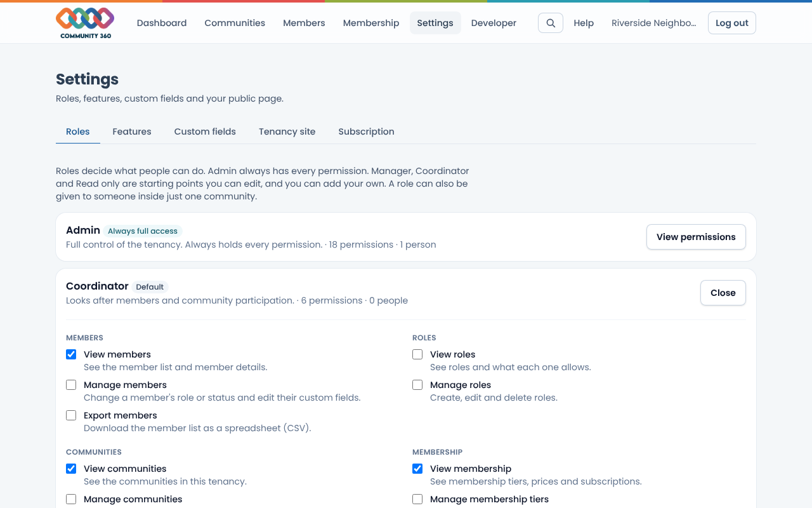Image resolution: width=812 pixels, height=508 pixels.
Task: Open the Help link
Action: click(x=584, y=23)
